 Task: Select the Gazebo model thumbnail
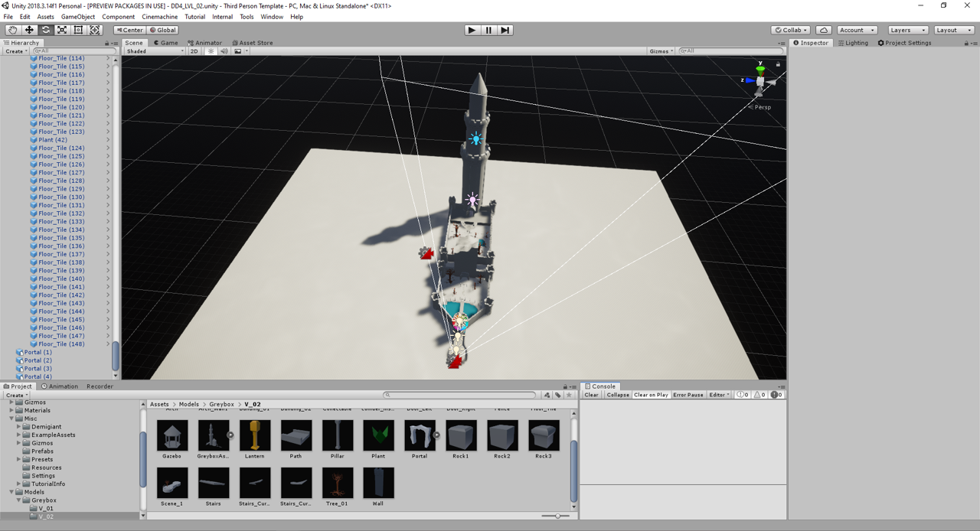coord(172,435)
